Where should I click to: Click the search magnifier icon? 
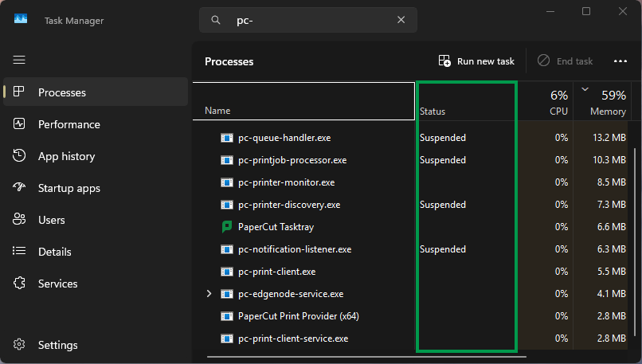tap(216, 20)
